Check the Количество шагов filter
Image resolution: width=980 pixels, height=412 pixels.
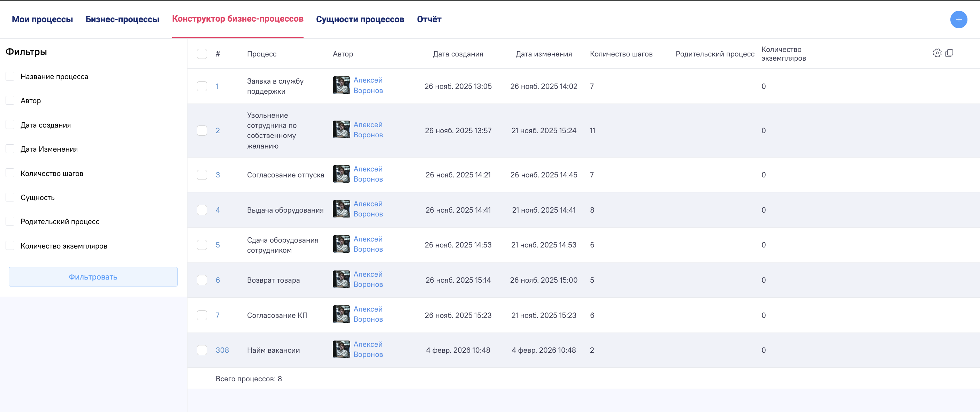click(10, 173)
